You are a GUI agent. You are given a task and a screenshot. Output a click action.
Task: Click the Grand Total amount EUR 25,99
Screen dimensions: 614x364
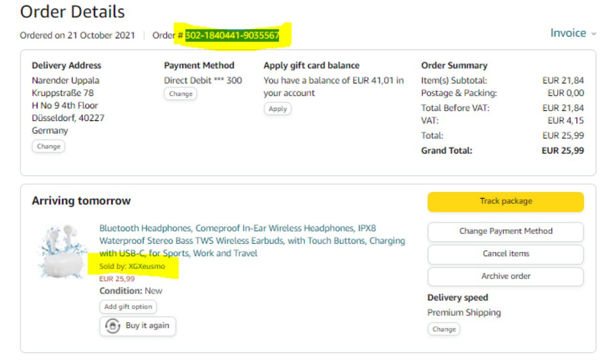pyautogui.click(x=563, y=151)
